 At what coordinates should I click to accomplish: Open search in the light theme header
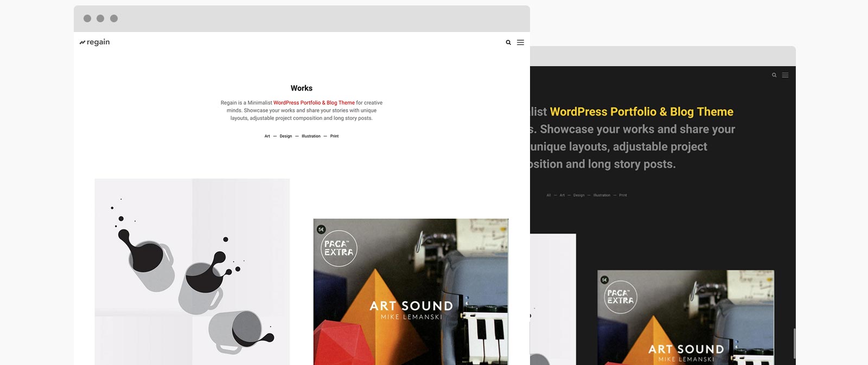pos(508,42)
